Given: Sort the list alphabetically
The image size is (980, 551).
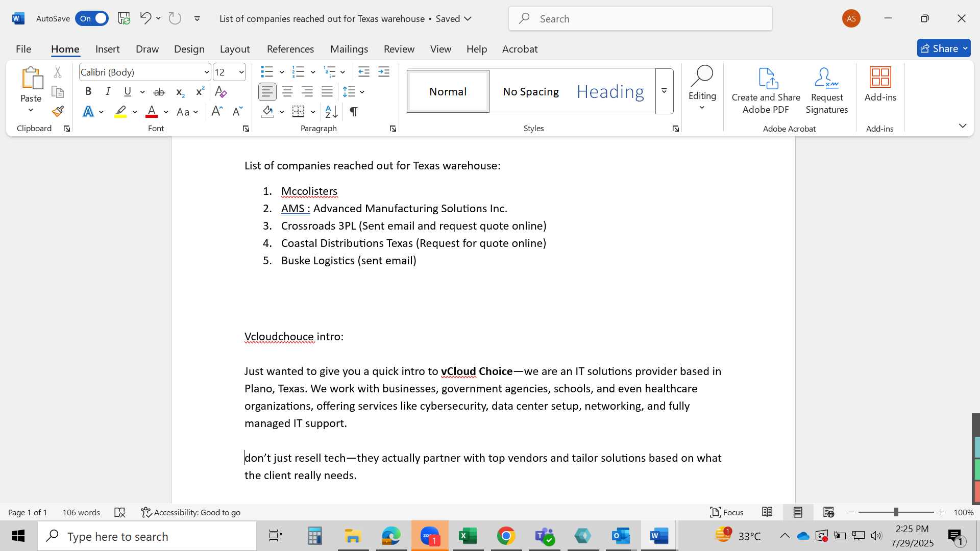Looking at the screenshot, I should click(x=331, y=111).
